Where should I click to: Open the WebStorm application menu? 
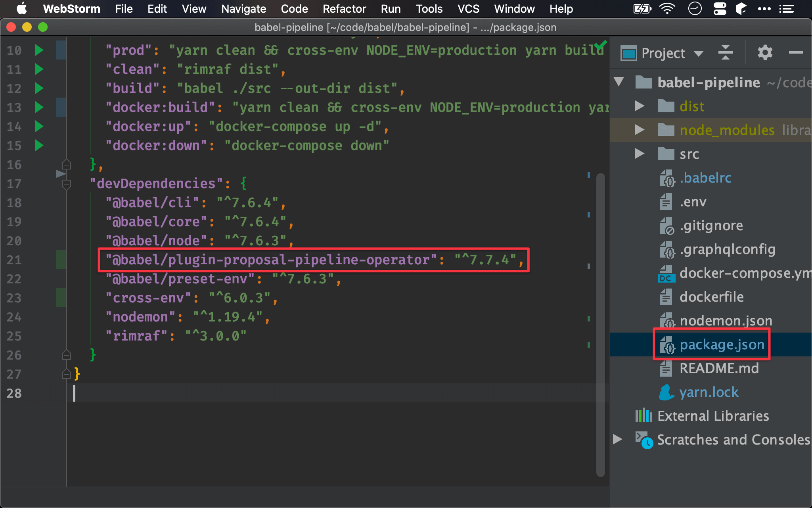point(71,9)
